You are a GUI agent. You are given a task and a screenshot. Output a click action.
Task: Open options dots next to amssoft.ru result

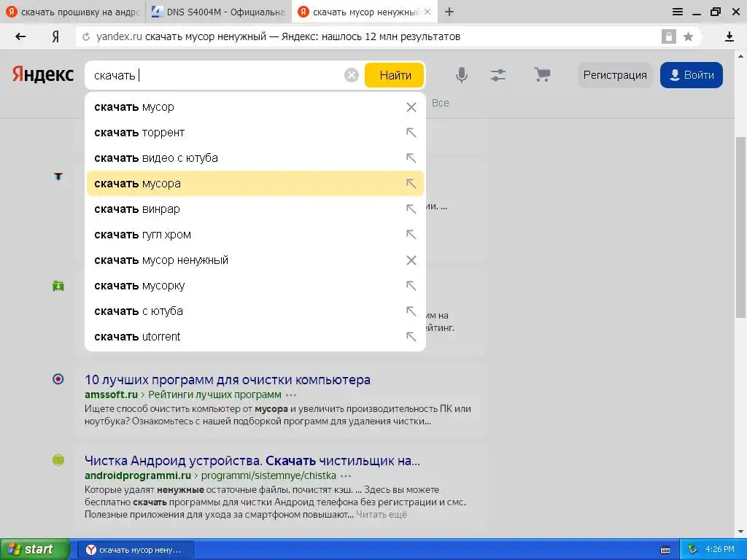pos(291,395)
